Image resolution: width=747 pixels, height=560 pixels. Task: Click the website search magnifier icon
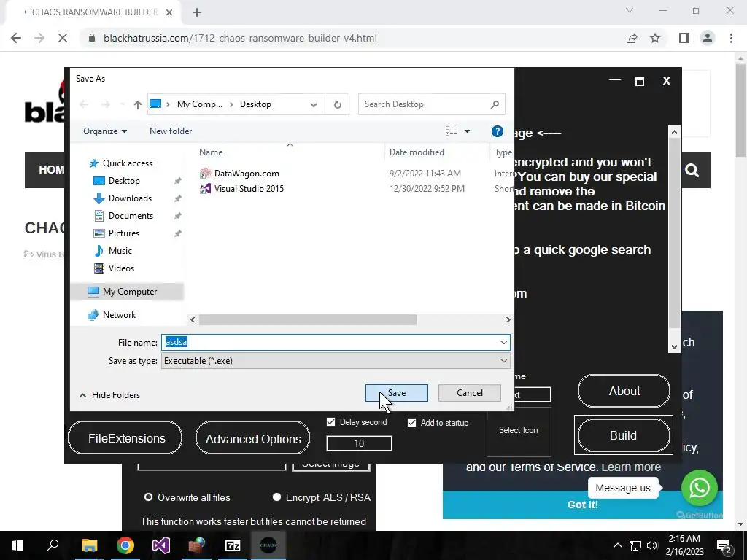pyautogui.click(x=692, y=170)
